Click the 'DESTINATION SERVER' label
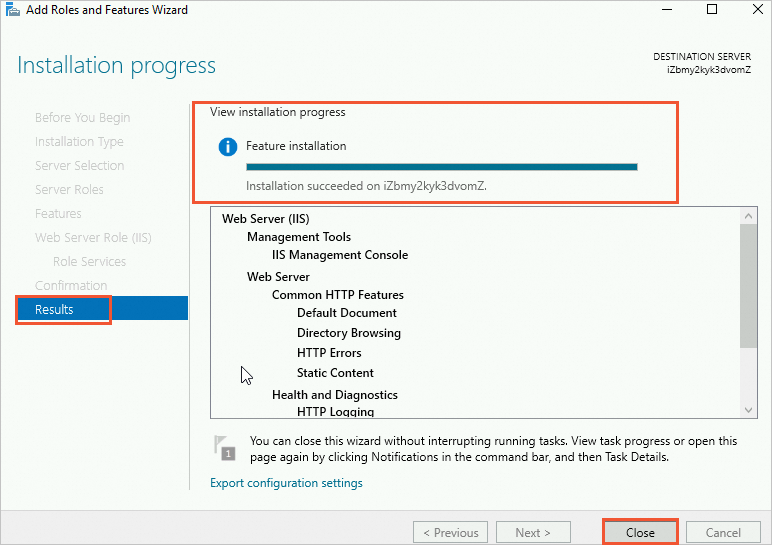The height and width of the screenshot is (545, 772). [x=702, y=57]
